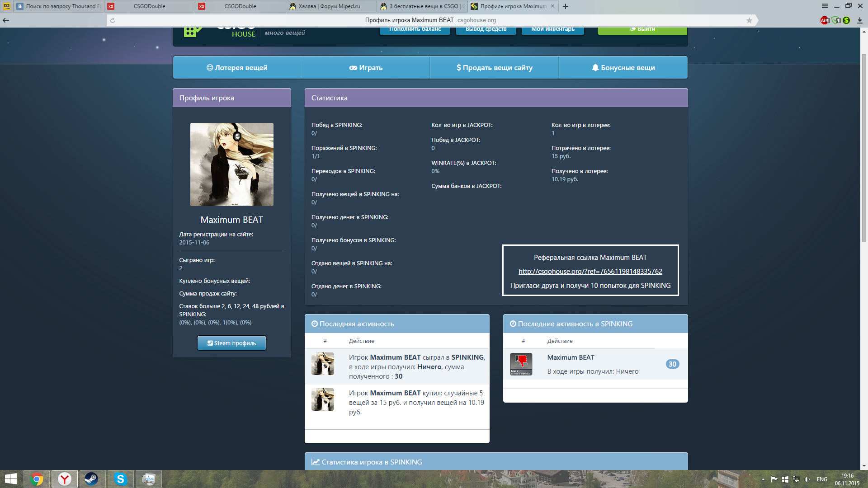Open the network tray icon
The height and width of the screenshot is (488, 868).
point(796,479)
